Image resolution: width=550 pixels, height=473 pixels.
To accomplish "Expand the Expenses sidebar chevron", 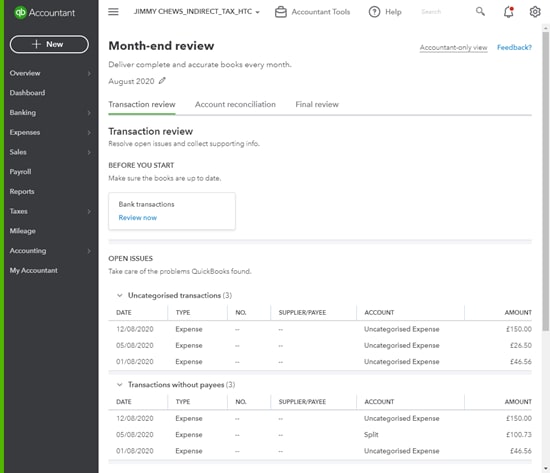I will (89, 132).
